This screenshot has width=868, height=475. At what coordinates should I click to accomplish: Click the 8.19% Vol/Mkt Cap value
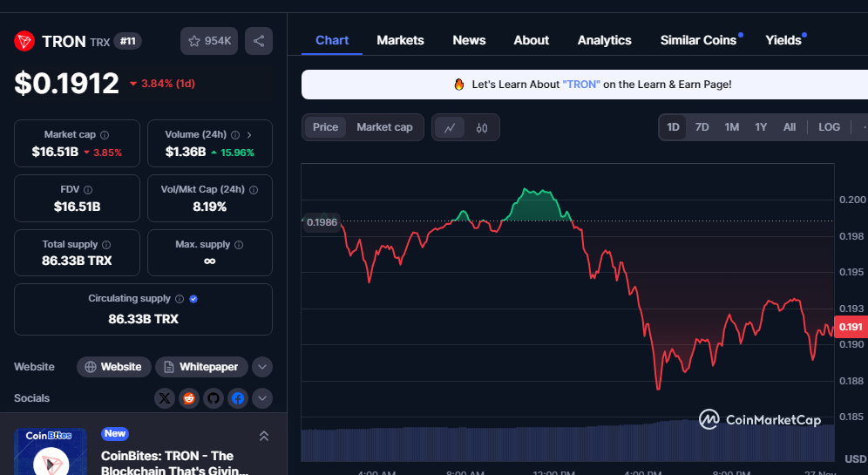pyautogui.click(x=209, y=207)
